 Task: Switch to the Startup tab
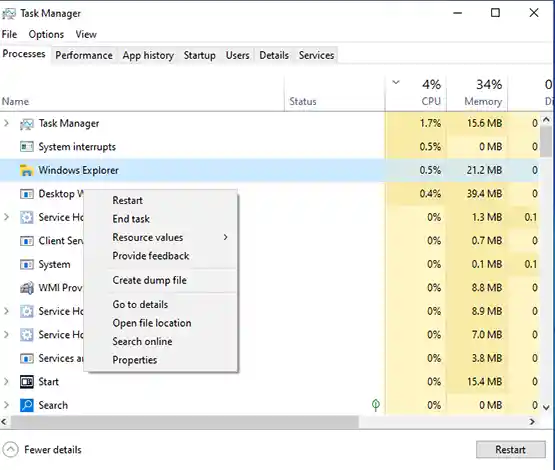pos(200,55)
